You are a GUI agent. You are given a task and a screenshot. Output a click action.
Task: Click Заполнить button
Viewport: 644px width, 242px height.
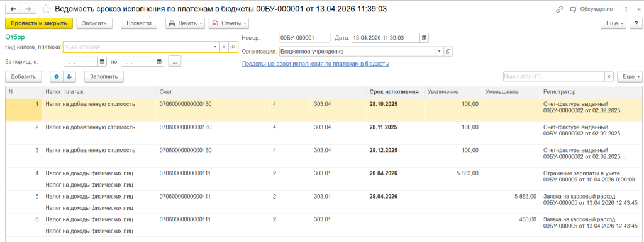(x=104, y=76)
